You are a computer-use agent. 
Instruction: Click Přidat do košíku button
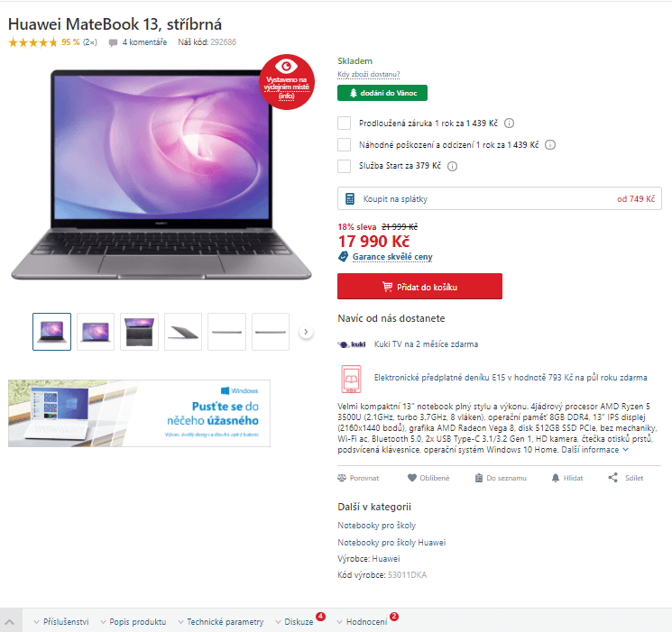[419, 286]
